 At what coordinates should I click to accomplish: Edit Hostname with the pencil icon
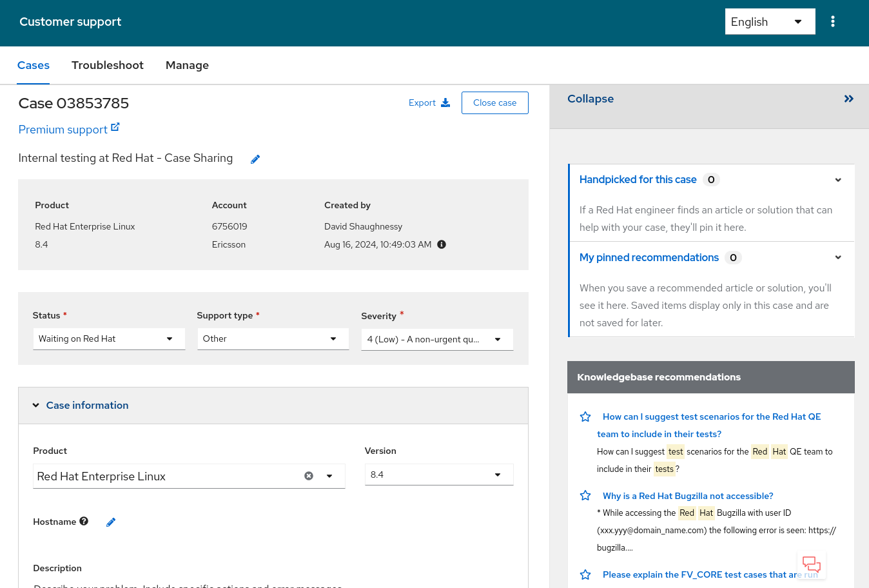point(111,522)
